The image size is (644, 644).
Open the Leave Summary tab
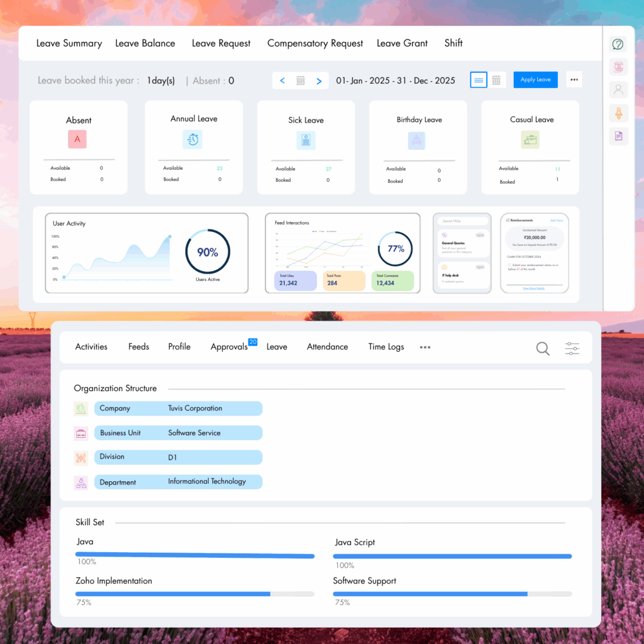pos(69,43)
